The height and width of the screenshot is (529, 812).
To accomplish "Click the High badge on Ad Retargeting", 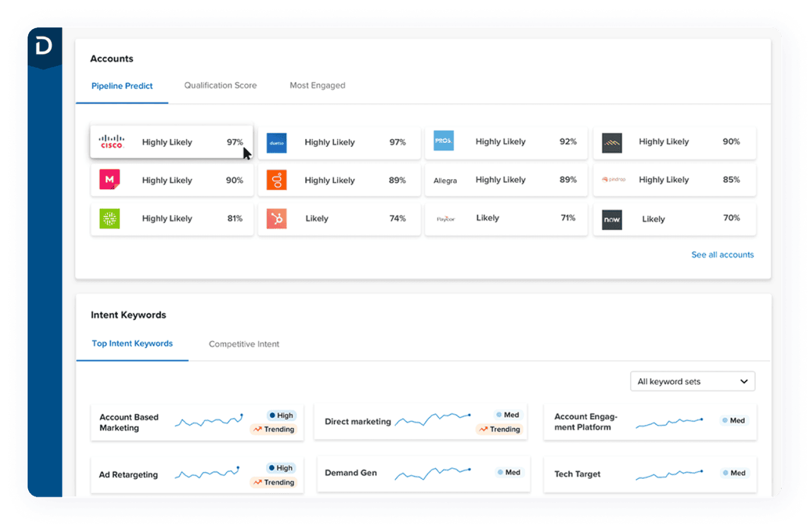I will point(280,468).
